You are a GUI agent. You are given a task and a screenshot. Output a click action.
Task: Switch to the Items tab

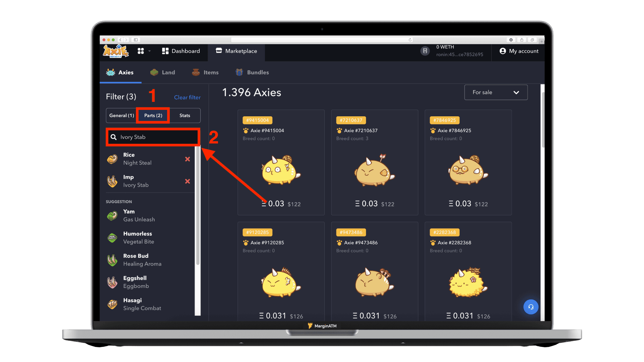click(205, 72)
